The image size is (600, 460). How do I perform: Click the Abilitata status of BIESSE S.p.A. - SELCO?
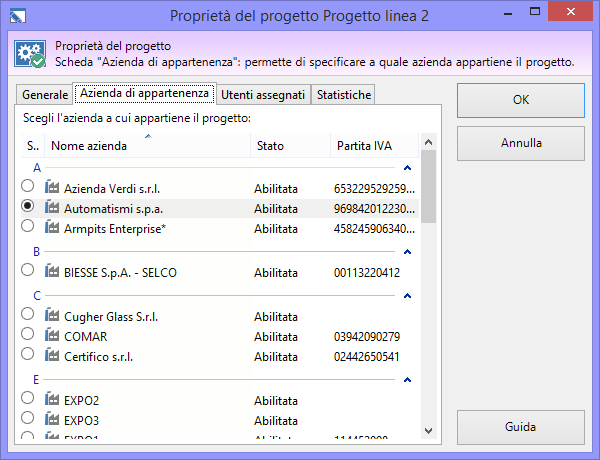(276, 273)
